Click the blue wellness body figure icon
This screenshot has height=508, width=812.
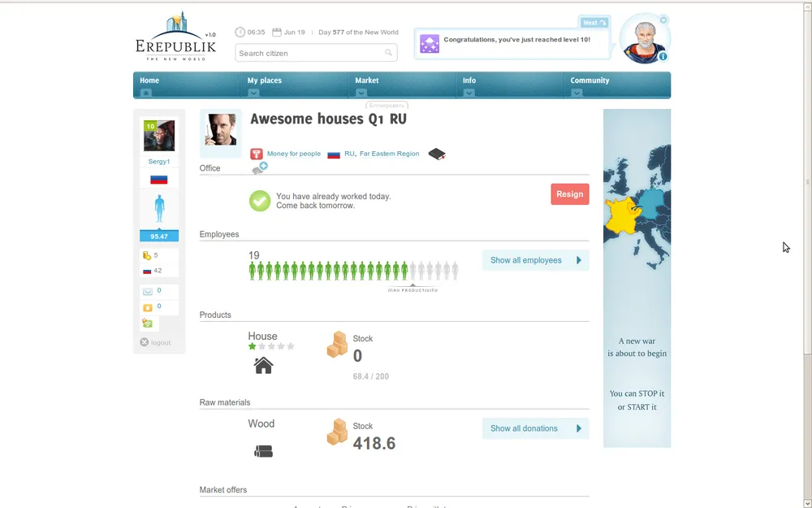[159, 209]
